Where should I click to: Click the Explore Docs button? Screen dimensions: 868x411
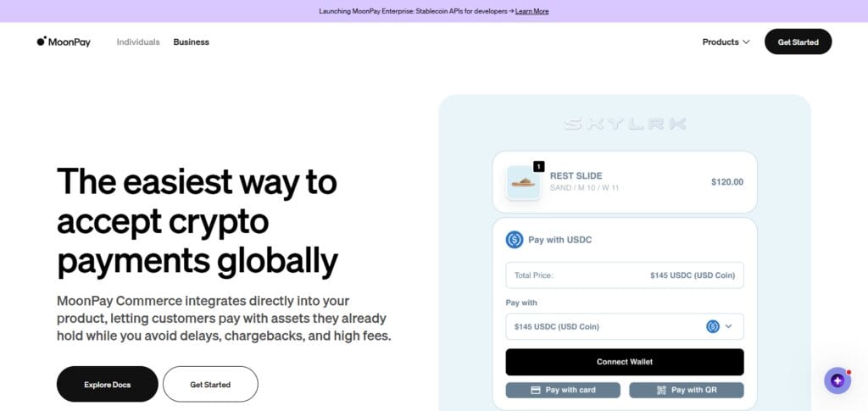(x=108, y=384)
